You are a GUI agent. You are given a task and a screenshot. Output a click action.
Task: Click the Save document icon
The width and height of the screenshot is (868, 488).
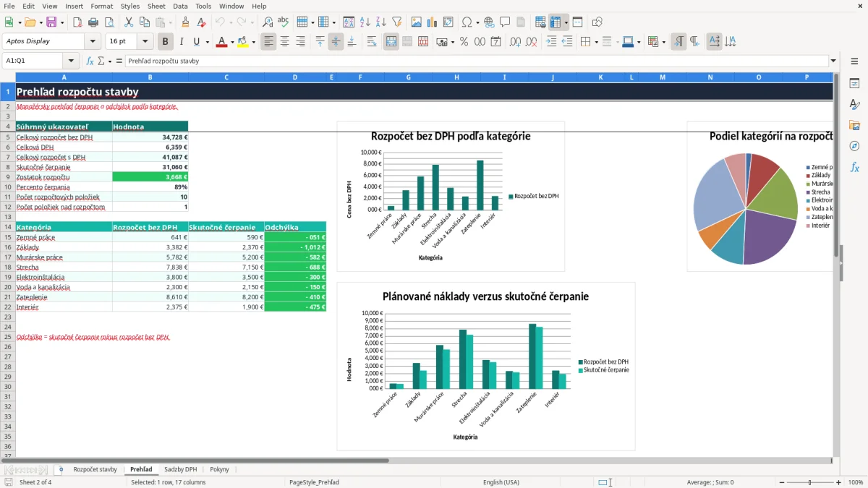(x=51, y=22)
